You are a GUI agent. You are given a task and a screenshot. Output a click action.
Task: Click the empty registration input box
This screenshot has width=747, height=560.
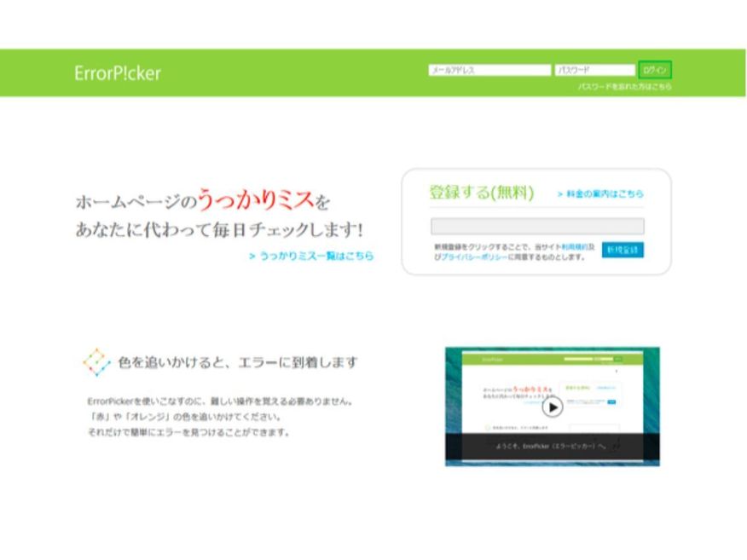coord(537,226)
